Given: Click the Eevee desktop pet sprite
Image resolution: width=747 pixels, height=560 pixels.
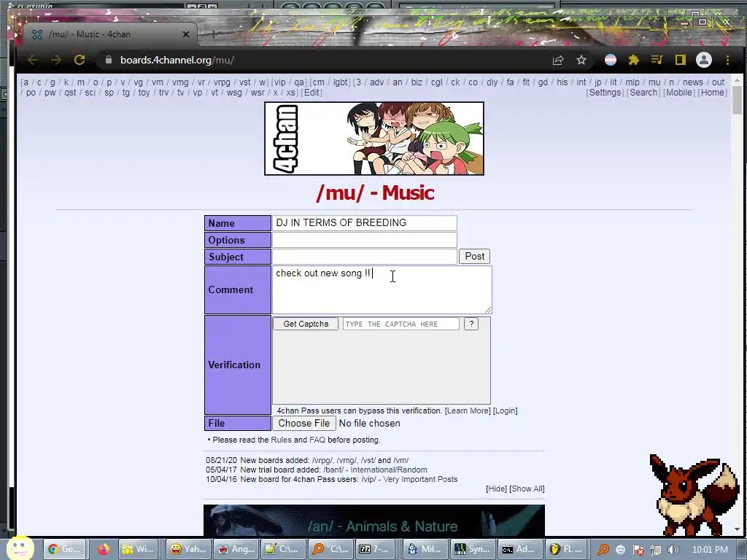Looking at the screenshot, I should (693, 495).
